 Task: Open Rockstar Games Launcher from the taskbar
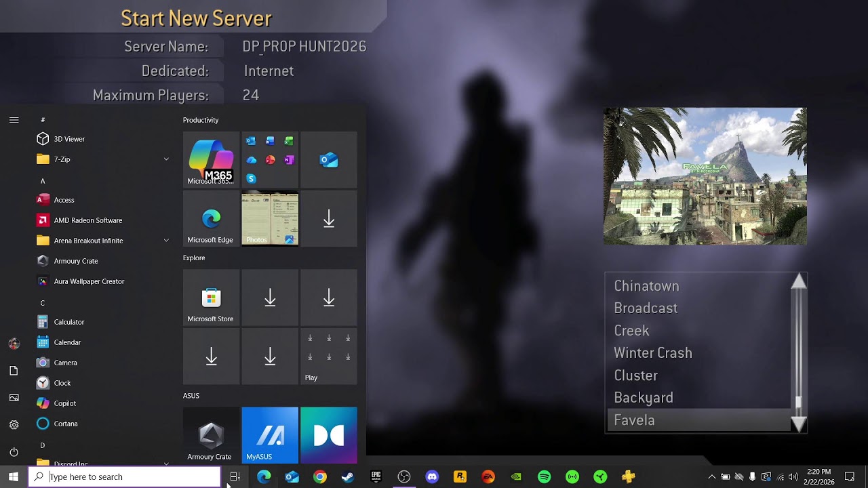click(x=460, y=476)
